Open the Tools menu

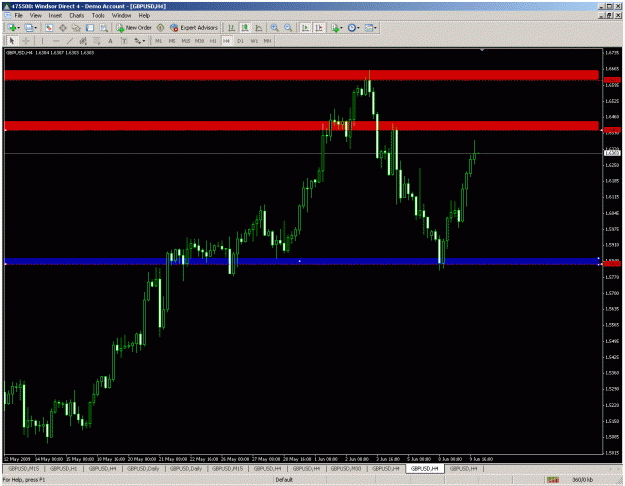coord(98,15)
